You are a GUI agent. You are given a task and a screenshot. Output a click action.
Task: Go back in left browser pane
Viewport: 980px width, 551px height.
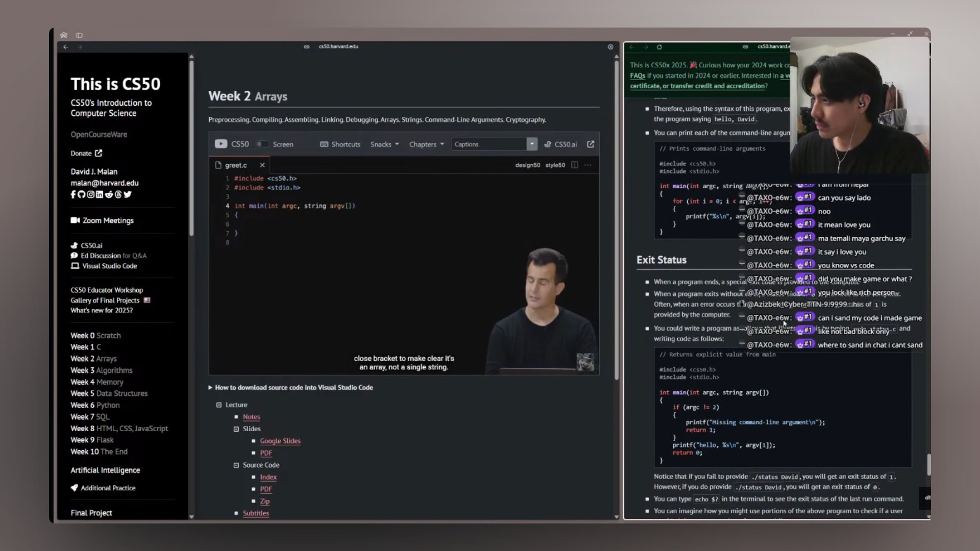pyautogui.click(x=66, y=47)
